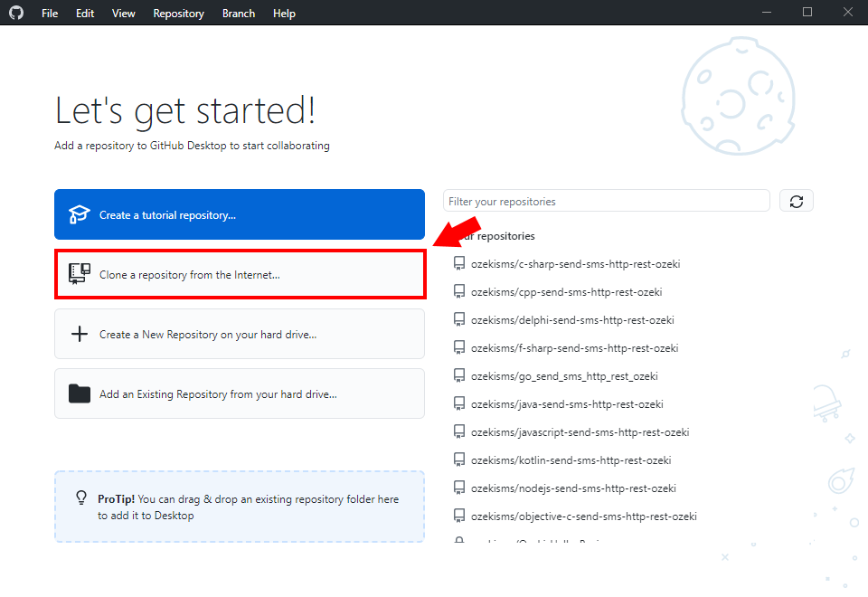This screenshot has width=868, height=597.
Task: Open the Help menu
Action: 284,13
